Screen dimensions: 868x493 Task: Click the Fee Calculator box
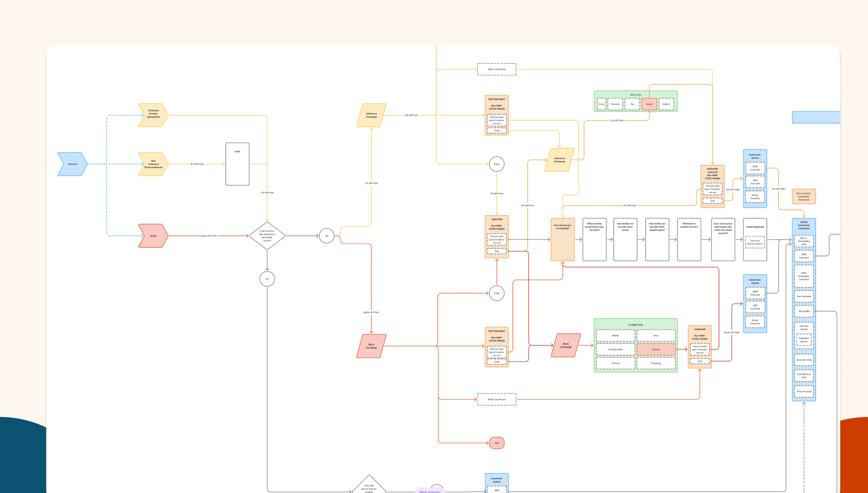coord(804,297)
